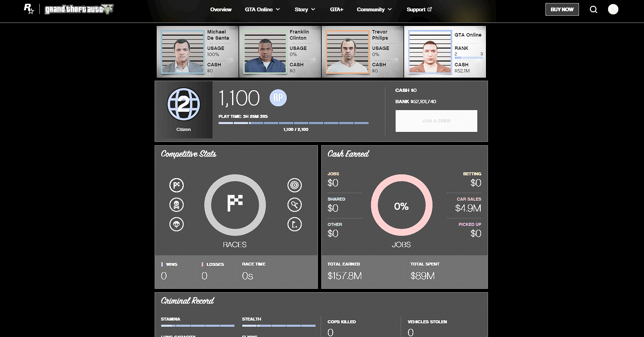Click the "1,100 / 2,100" RP text
Viewport: 644px width, 337px height.
[296, 130]
